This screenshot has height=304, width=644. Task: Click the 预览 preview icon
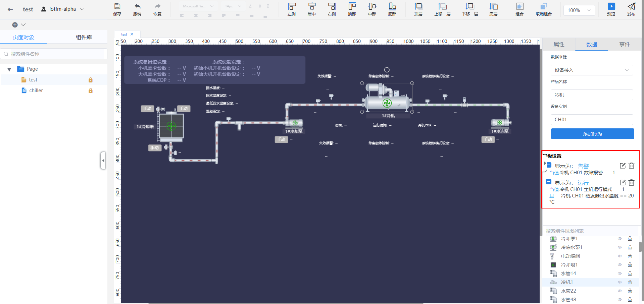point(611,6)
